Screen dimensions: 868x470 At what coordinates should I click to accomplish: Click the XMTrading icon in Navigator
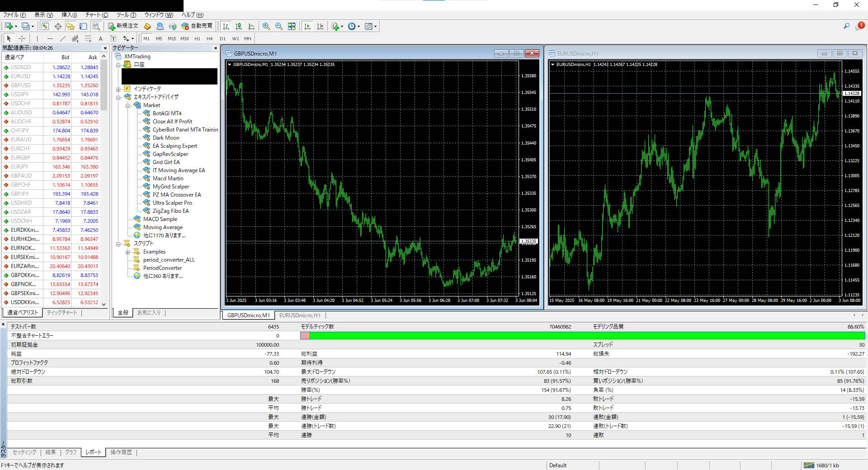click(x=118, y=56)
